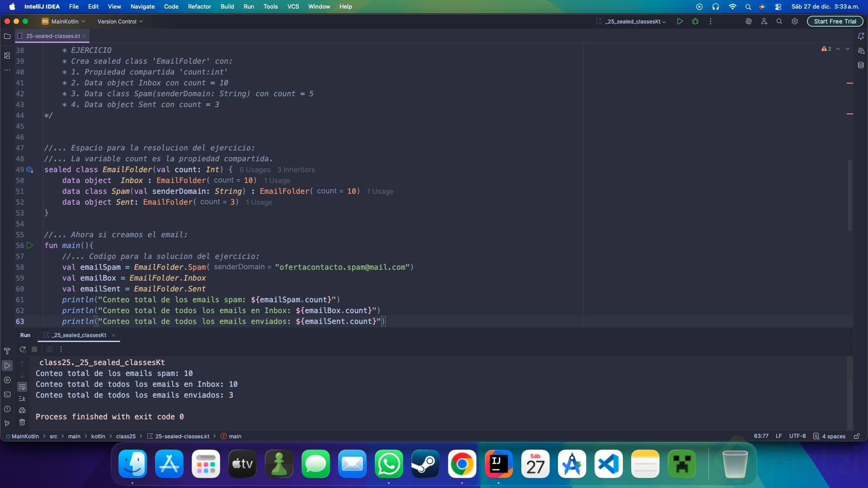Open the Build tool window hammer icon
Image resolution: width=868 pixels, height=488 pixels.
pos(7,351)
